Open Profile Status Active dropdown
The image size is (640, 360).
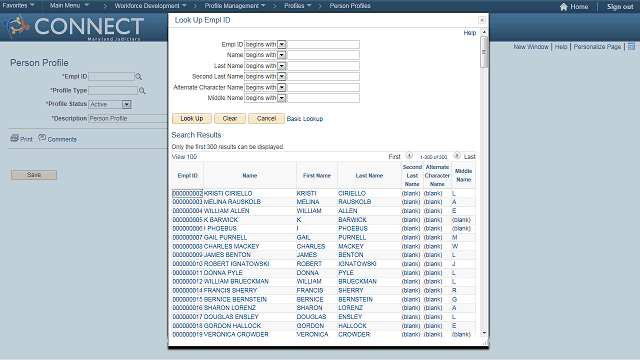(x=127, y=104)
